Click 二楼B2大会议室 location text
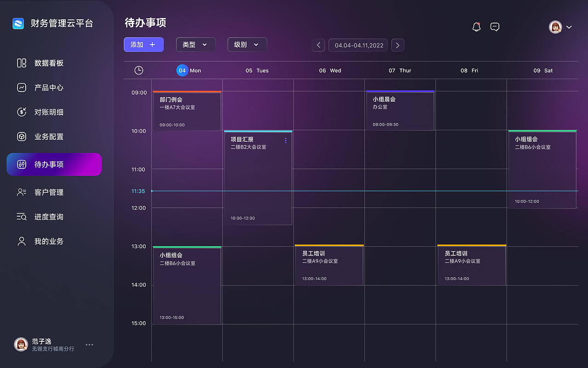 click(x=249, y=147)
